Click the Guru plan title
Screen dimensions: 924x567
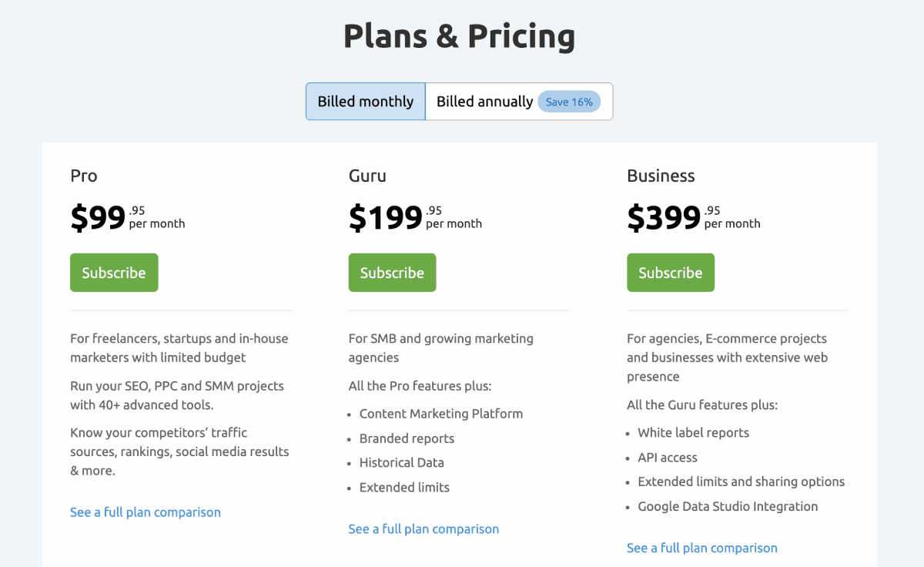(367, 176)
